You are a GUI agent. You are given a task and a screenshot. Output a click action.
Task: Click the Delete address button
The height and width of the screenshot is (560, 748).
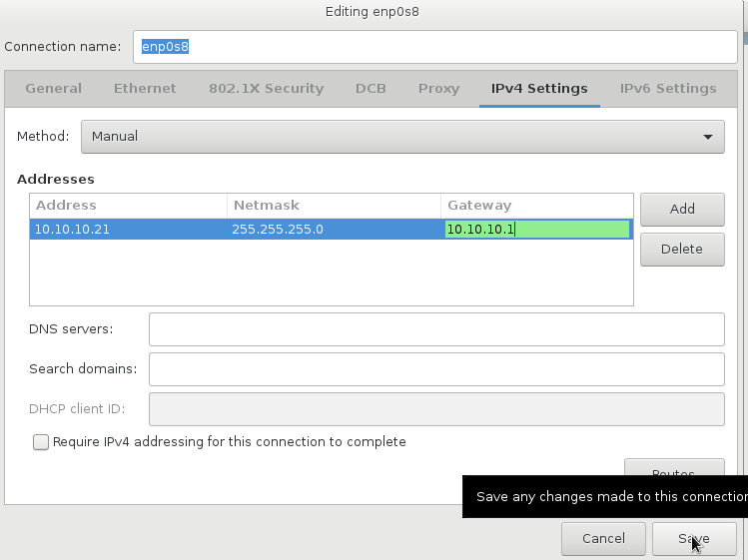pyautogui.click(x=682, y=250)
